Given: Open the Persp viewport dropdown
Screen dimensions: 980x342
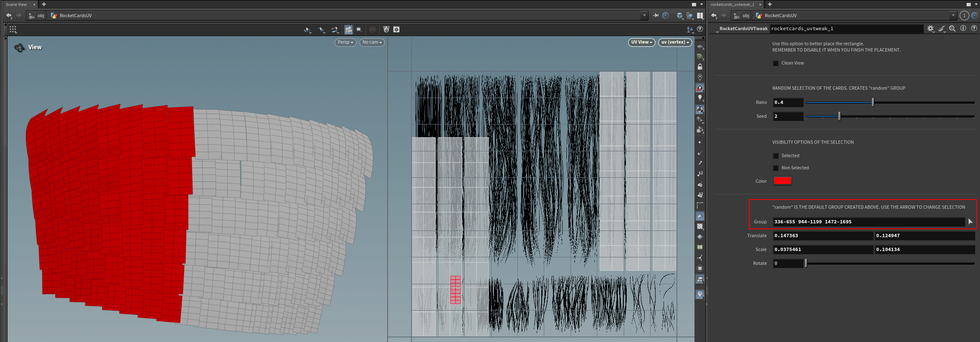Looking at the screenshot, I should coord(345,42).
